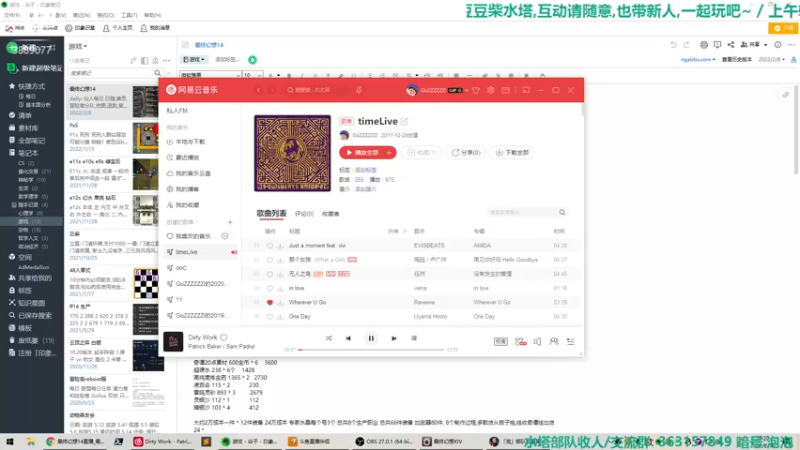Add all songs to queue plus button
Screen dimensions: 800x450
click(389, 153)
